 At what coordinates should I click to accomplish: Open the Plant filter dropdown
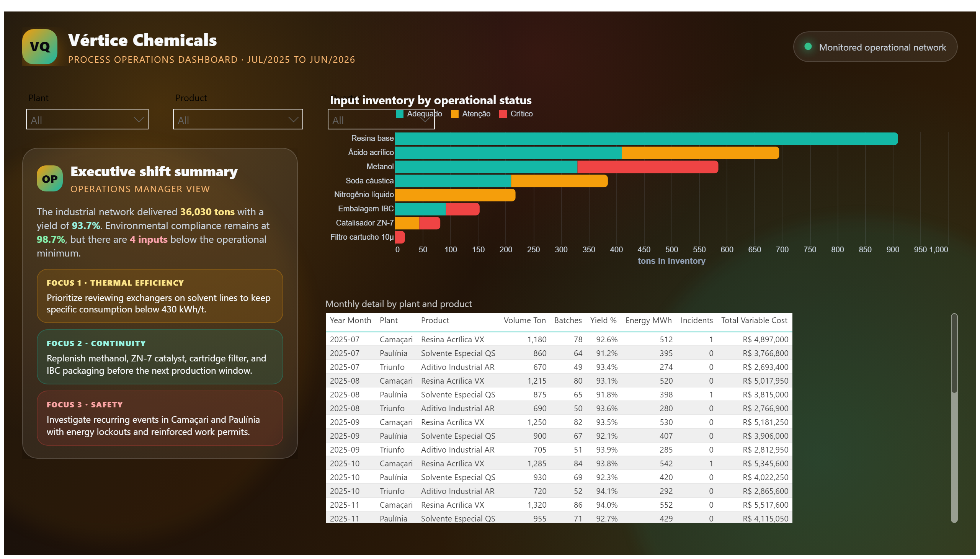pyautogui.click(x=87, y=119)
